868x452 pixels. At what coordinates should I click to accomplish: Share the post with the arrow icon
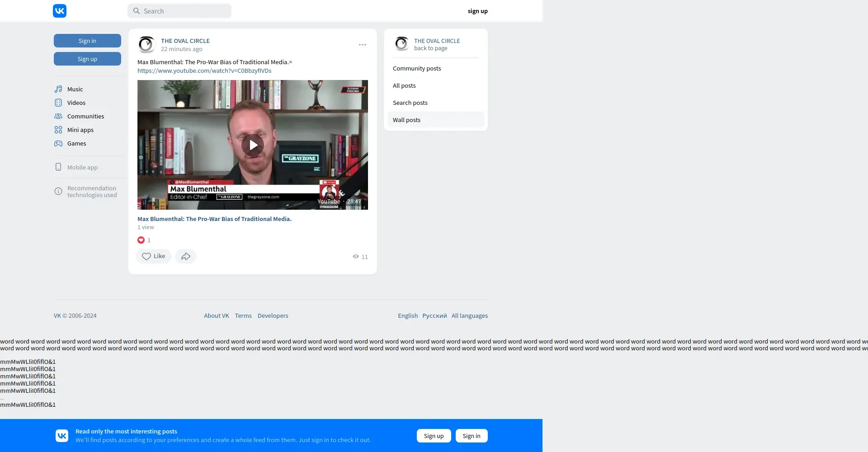pyautogui.click(x=186, y=256)
